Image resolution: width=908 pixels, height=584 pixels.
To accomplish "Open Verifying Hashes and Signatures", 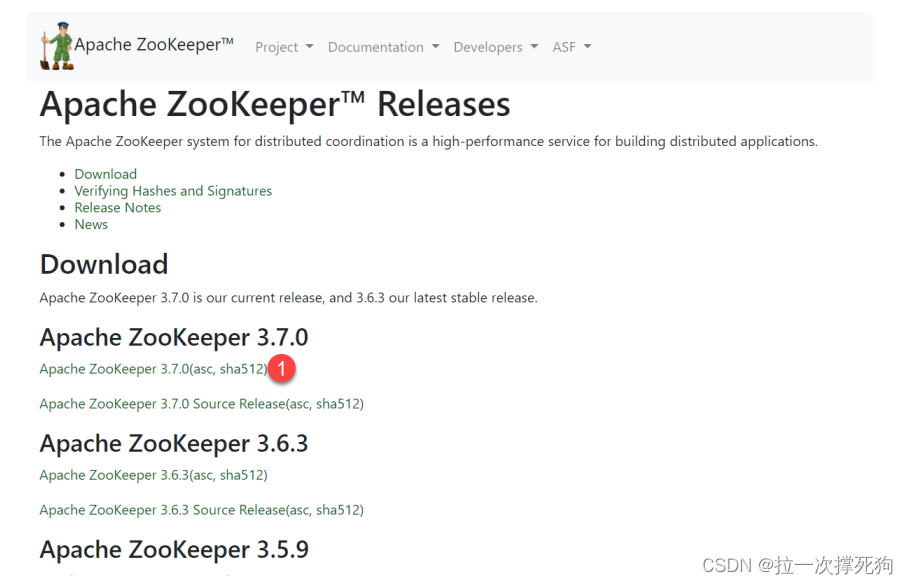I will tap(173, 190).
